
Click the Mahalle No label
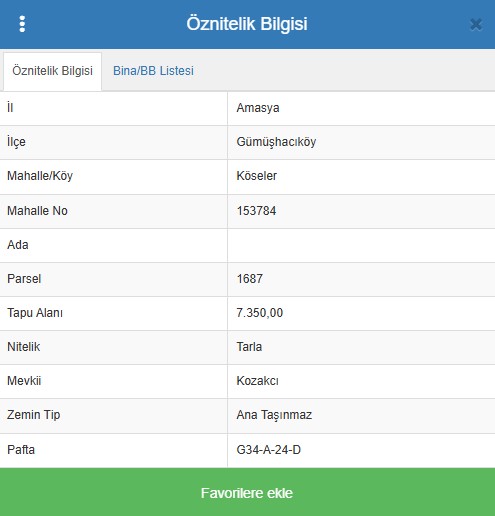pyautogui.click(x=37, y=211)
